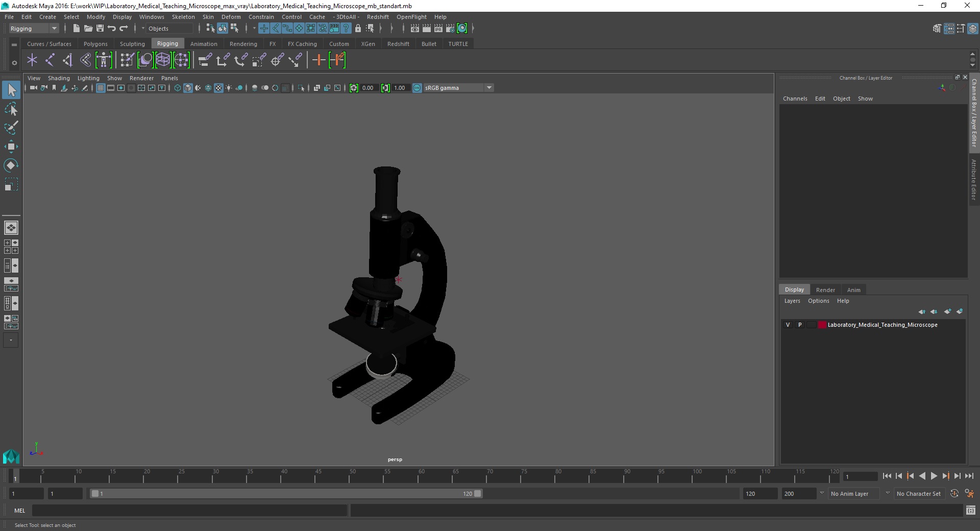Click the Human IK character shelf icon

pyautogui.click(x=104, y=60)
